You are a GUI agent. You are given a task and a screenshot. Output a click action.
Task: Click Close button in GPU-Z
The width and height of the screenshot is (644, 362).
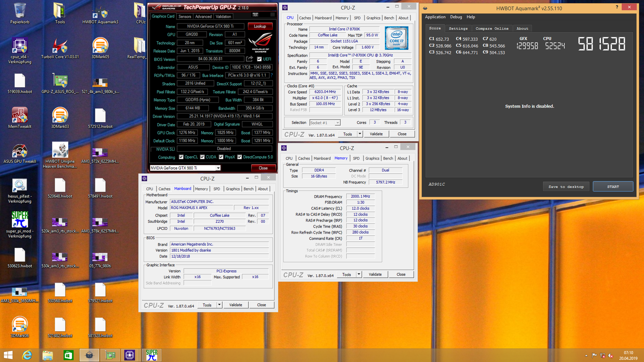click(263, 168)
